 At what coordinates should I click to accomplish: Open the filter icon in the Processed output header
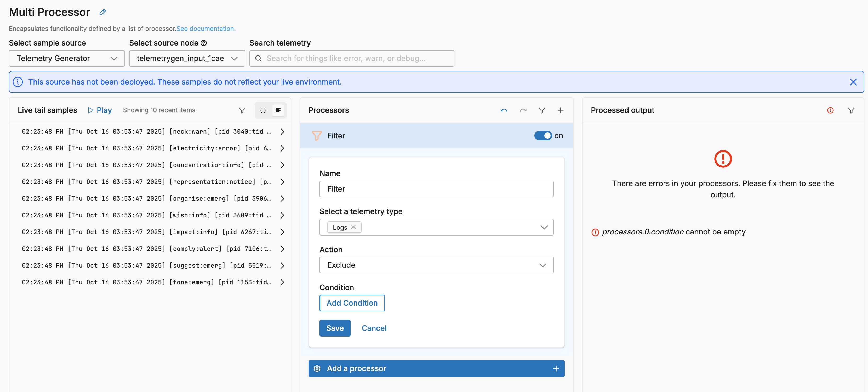click(x=851, y=110)
